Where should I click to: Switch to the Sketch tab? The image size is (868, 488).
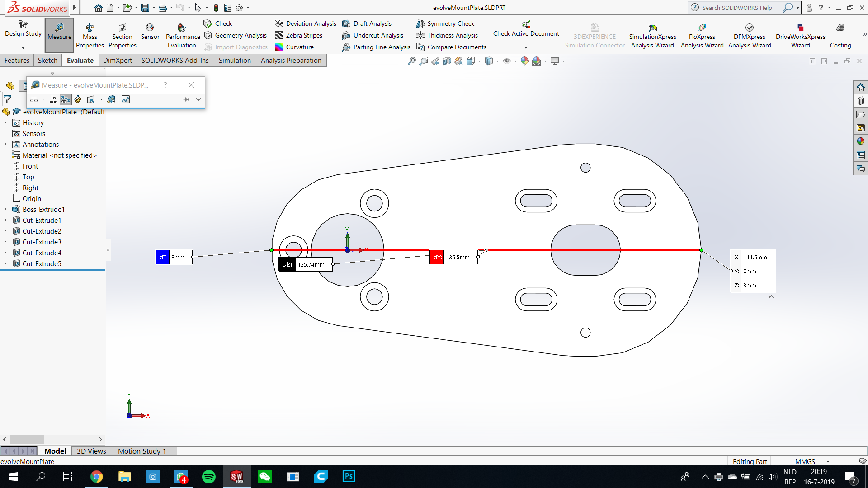click(47, 61)
